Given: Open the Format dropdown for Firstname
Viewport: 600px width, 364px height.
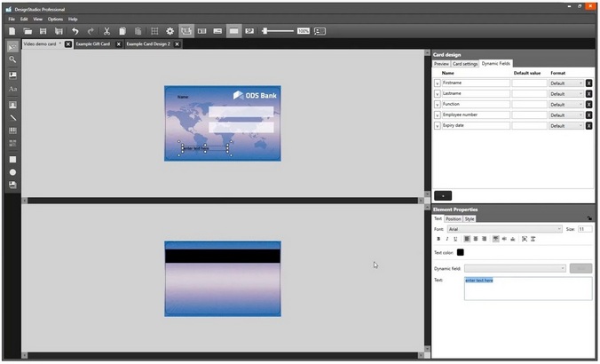Looking at the screenshot, I should [x=565, y=83].
